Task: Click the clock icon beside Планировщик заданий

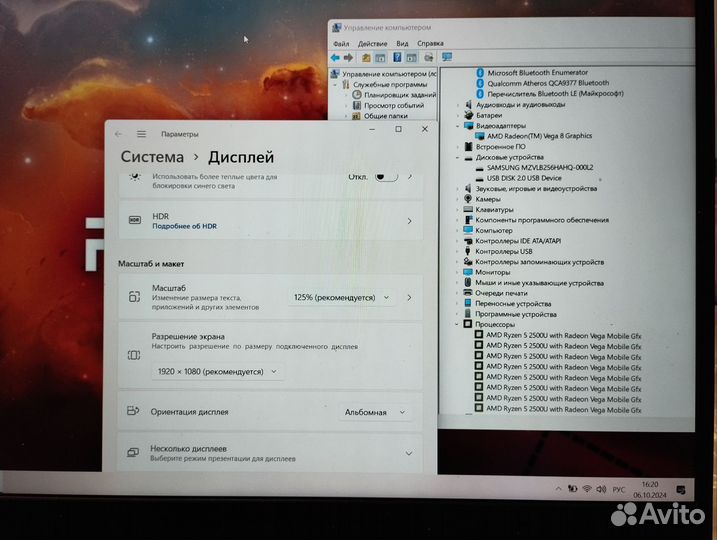Action: (x=357, y=95)
